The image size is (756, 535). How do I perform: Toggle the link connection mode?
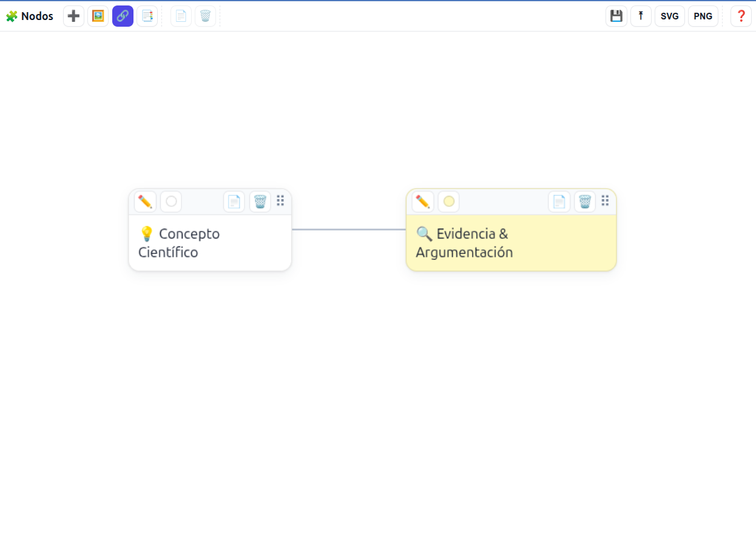123,16
